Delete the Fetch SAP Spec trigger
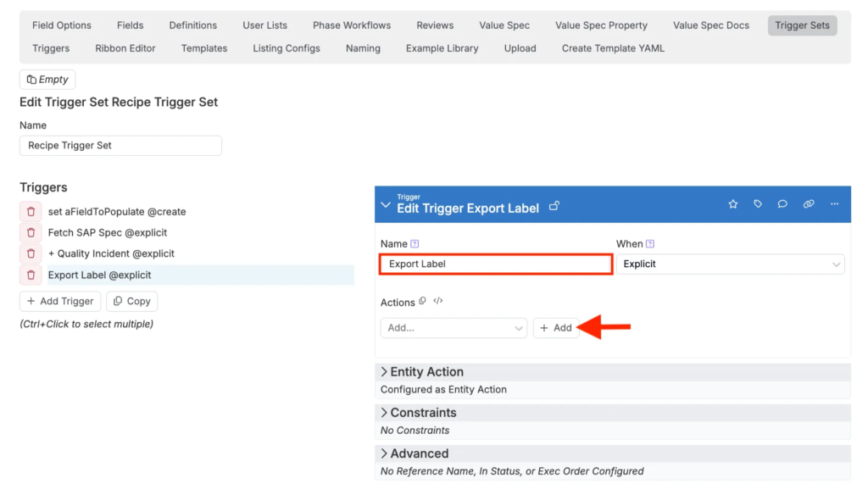The height and width of the screenshot is (495, 868). coord(31,232)
